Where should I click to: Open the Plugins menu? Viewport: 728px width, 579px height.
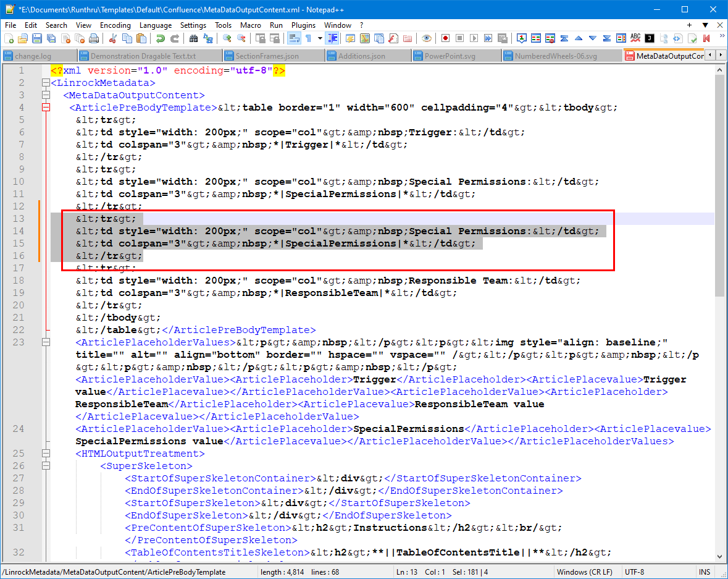[x=303, y=25]
